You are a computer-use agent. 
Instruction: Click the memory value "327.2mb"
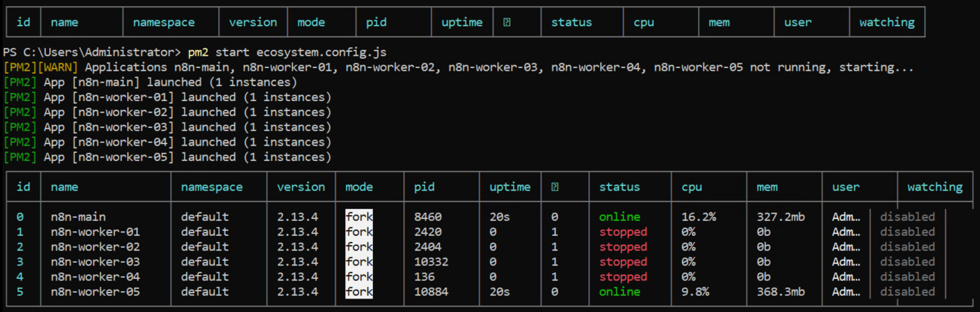[781, 217]
